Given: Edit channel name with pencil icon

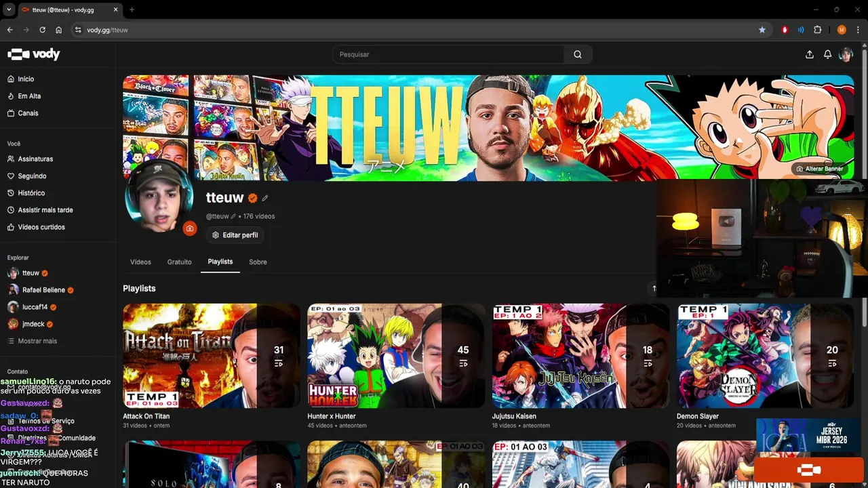Looking at the screenshot, I should pyautogui.click(x=265, y=198).
